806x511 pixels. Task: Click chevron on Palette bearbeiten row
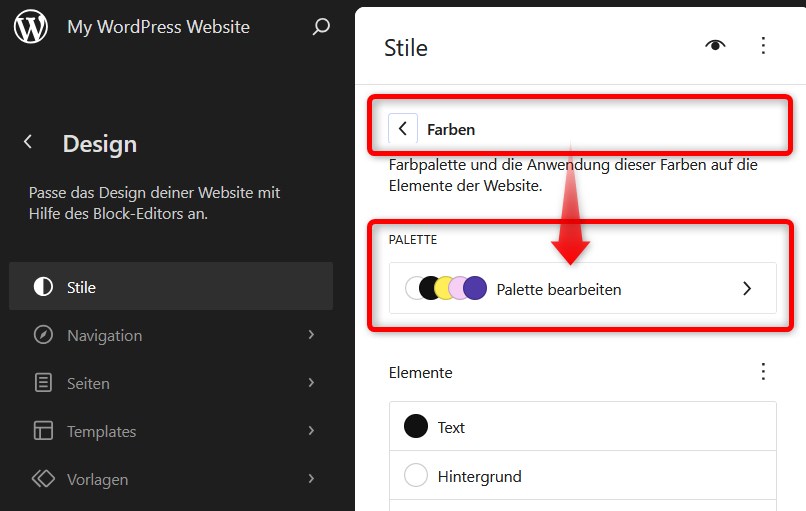coord(747,288)
